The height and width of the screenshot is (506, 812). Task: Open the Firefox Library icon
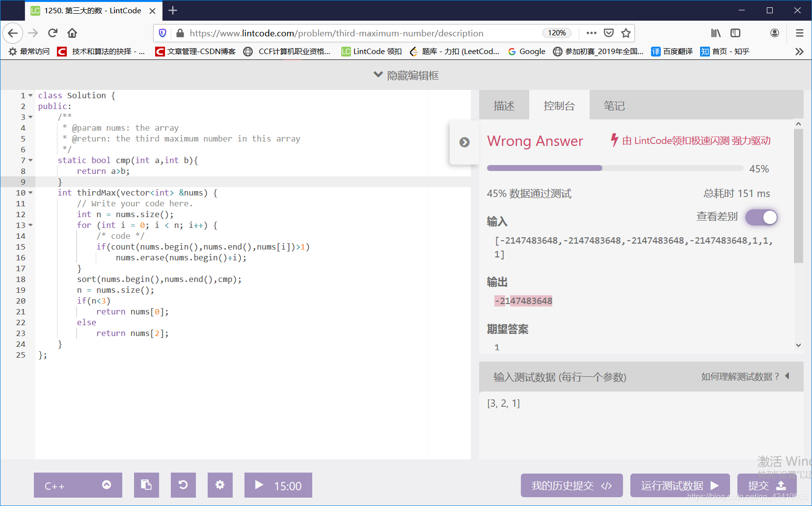[x=716, y=33]
